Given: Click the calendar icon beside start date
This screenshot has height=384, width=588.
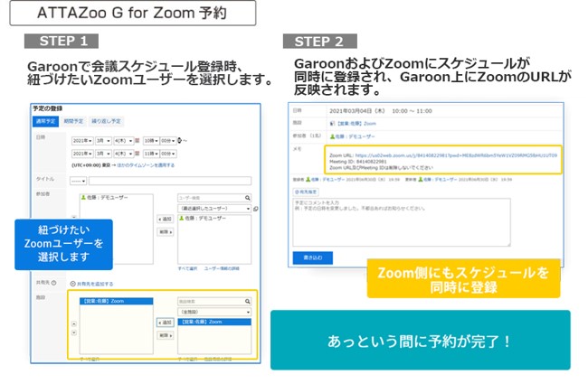Looking at the screenshot, I should pyautogui.click(x=136, y=140).
